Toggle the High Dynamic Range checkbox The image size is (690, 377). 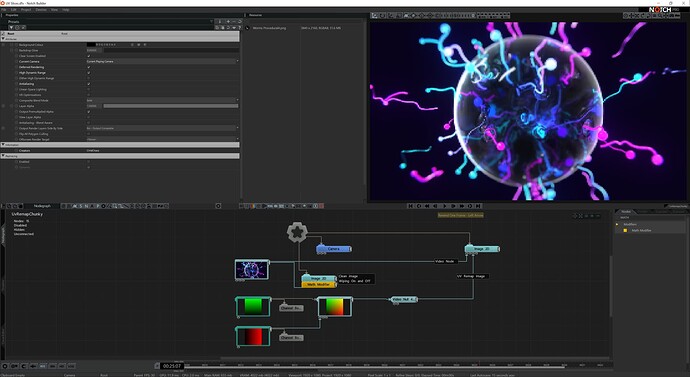[88, 73]
